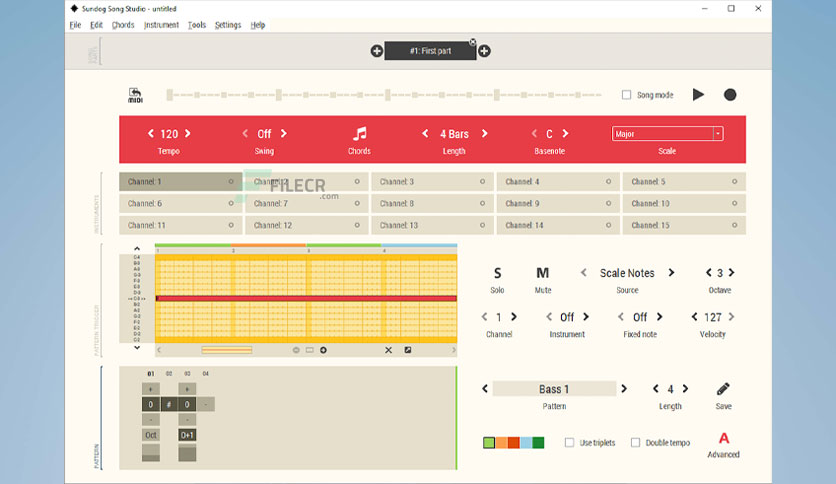Add a part before First part
836x484 pixels.
point(376,51)
